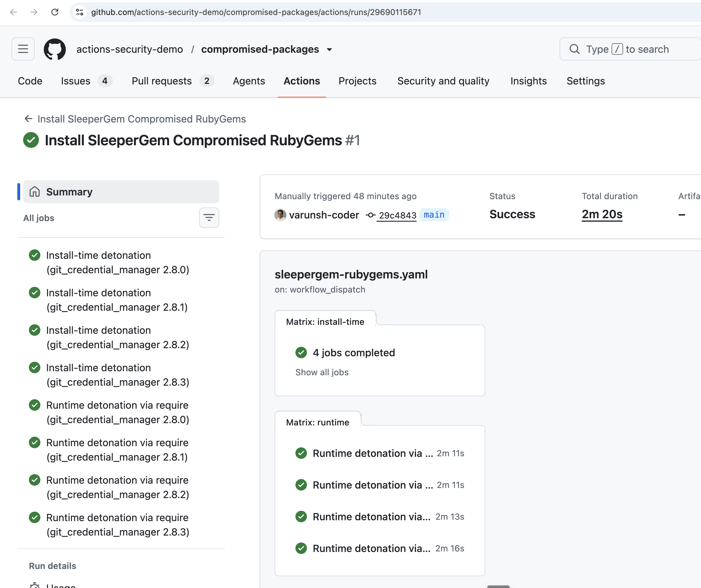Open the first 2m 11s runtime job in the matrix
Image resolution: width=701 pixels, height=588 pixels.
pyautogui.click(x=380, y=453)
